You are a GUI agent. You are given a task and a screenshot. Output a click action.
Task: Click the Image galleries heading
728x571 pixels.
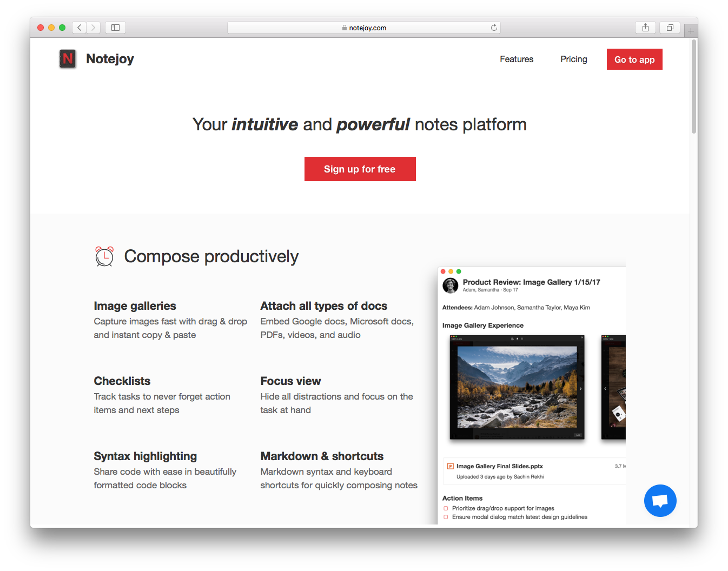[x=135, y=306]
